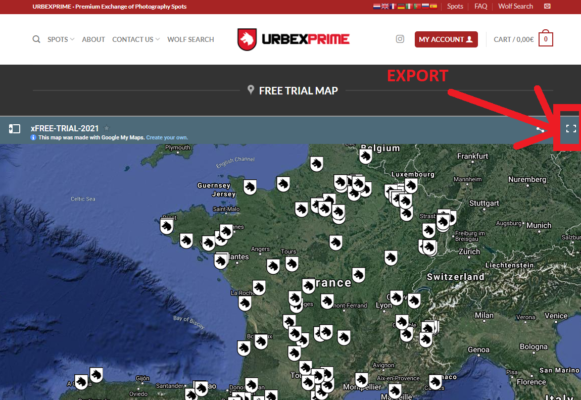Switch language with the Portuguese flag
The height and width of the screenshot is (400, 581).
coord(417,6)
